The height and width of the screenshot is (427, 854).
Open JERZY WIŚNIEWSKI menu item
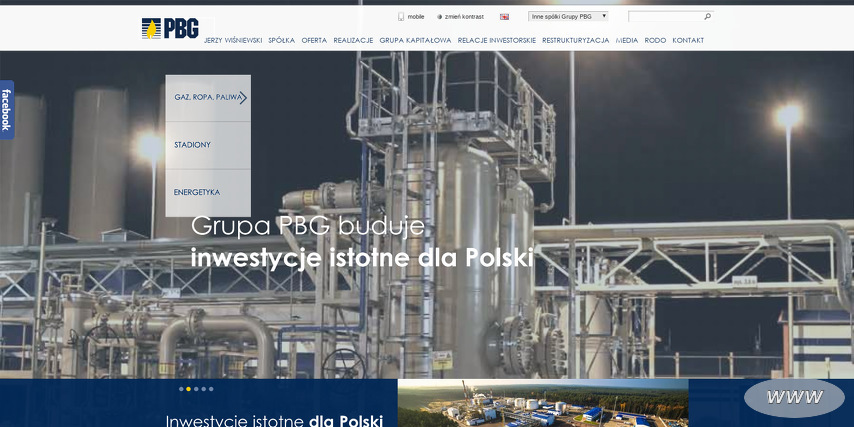click(x=233, y=40)
